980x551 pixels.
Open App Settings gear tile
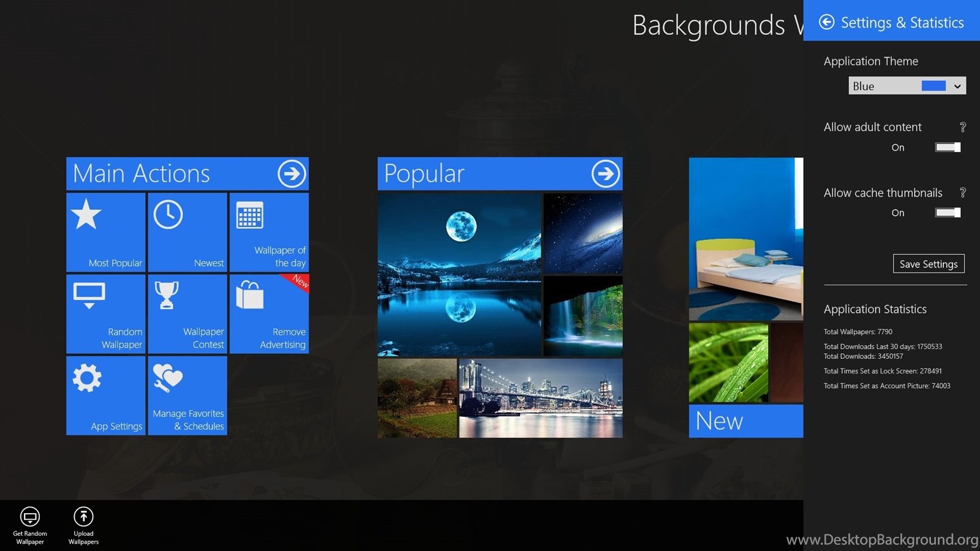pos(106,395)
